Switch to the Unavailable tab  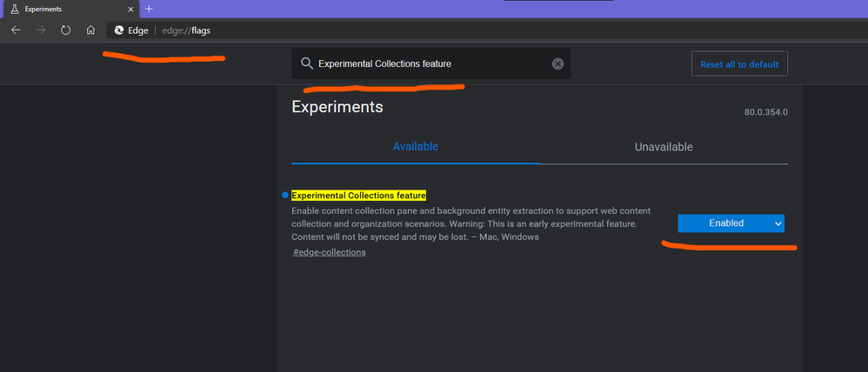[x=664, y=147]
